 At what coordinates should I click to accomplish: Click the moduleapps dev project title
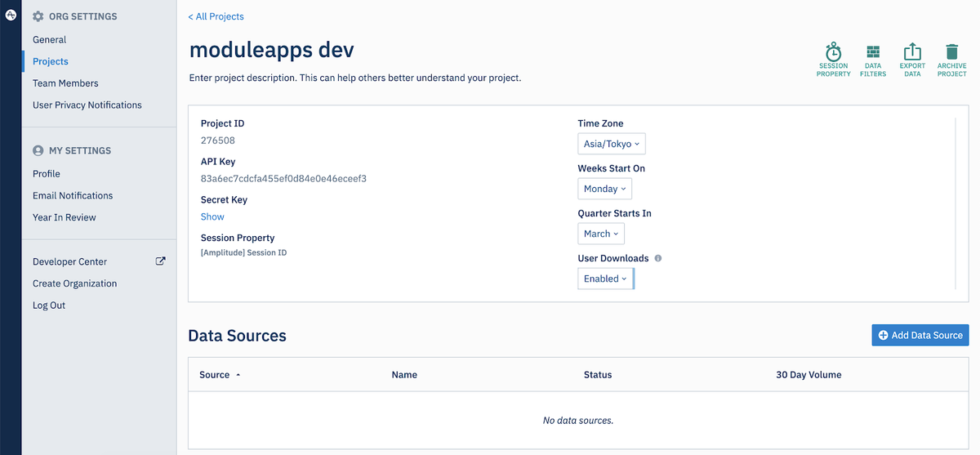[x=272, y=50]
